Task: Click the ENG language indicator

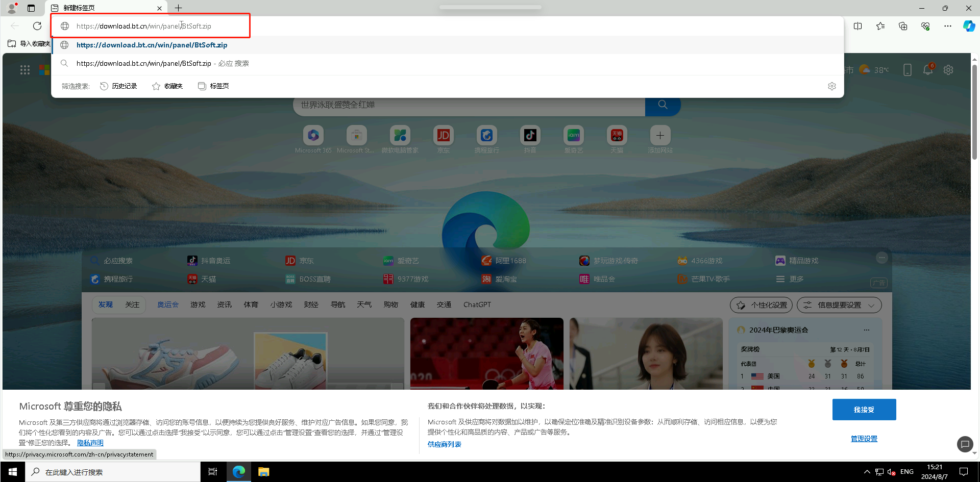Action: pyautogui.click(x=907, y=472)
